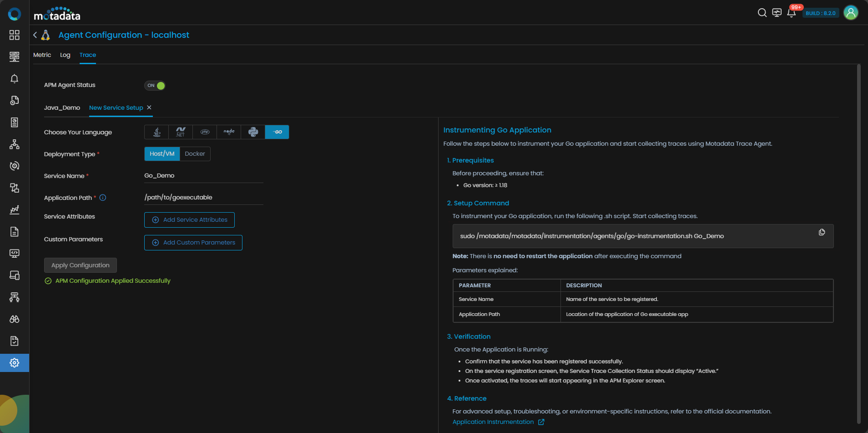
Task: Select Host/VM deployment type
Action: [162, 154]
